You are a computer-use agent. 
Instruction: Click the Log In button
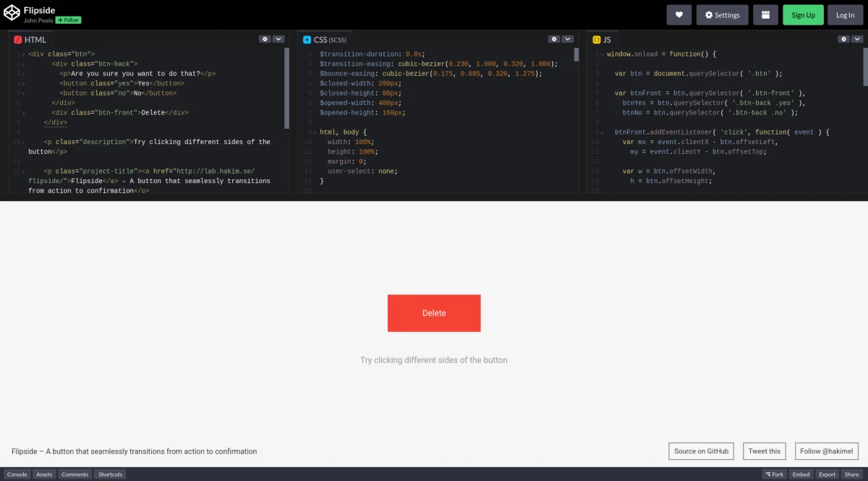(845, 15)
